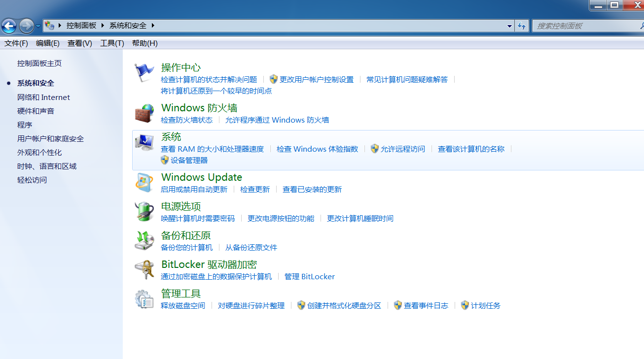The width and height of the screenshot is (644, 359).
Task: Click the BitLocker keys icon
Action: click(x=144, y=269)
